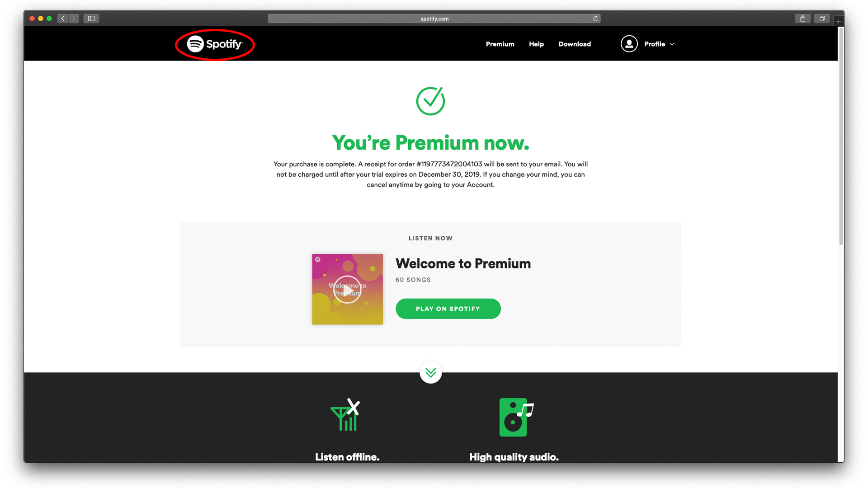Open the Premium nav item
This screenshot has height=488, width=868.
pos(500,44)
